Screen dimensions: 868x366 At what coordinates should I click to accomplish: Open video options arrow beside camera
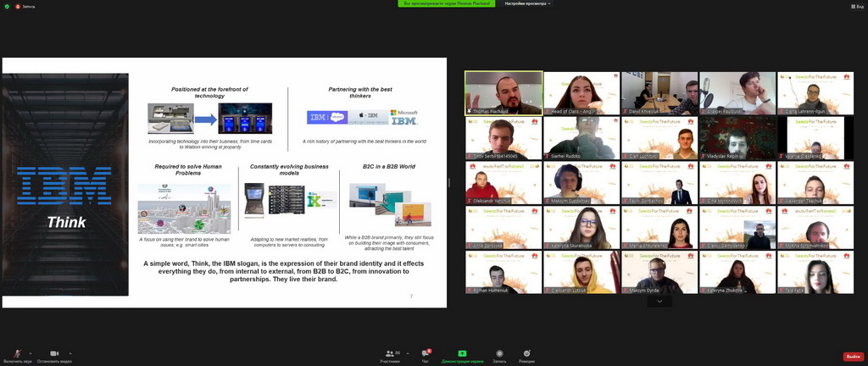70,352
